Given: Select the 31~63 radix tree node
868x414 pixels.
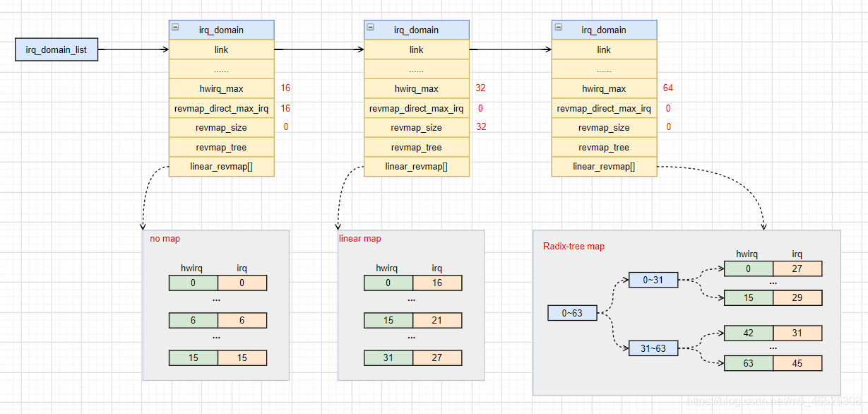Looking at the screenshot, I should pyautogui.click(x=653, y=348).
